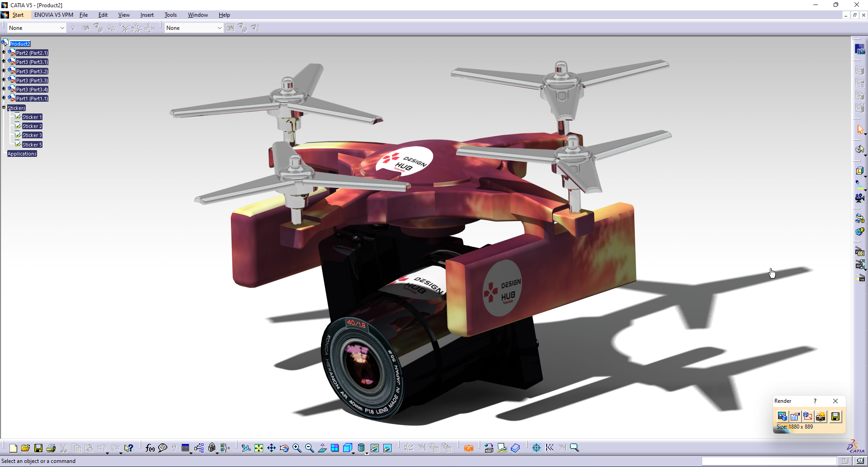Click the command input field in status bar
The width and height of the screenshot is (868, 467).
point(769,461)
